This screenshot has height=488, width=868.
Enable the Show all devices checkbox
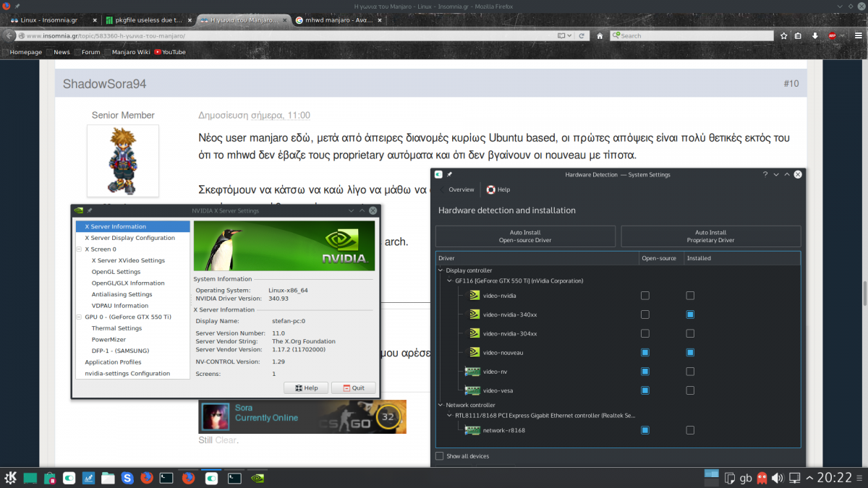(x=440, y=456)
